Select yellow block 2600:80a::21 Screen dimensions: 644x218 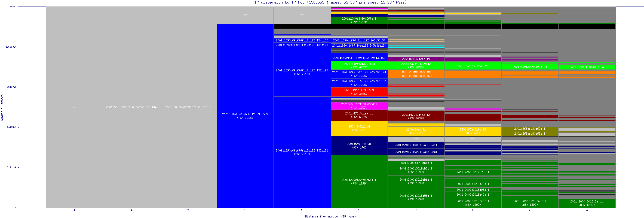coord(416,131)
